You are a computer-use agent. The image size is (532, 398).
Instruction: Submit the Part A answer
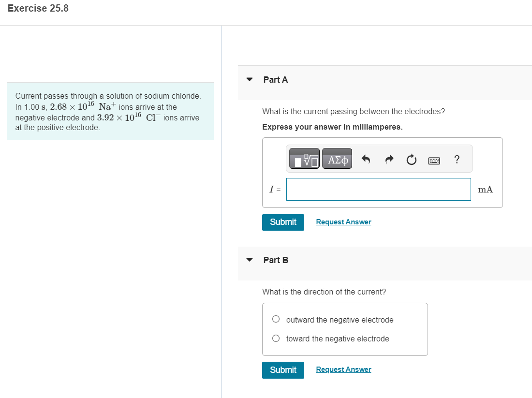click(x=283, y=222)
